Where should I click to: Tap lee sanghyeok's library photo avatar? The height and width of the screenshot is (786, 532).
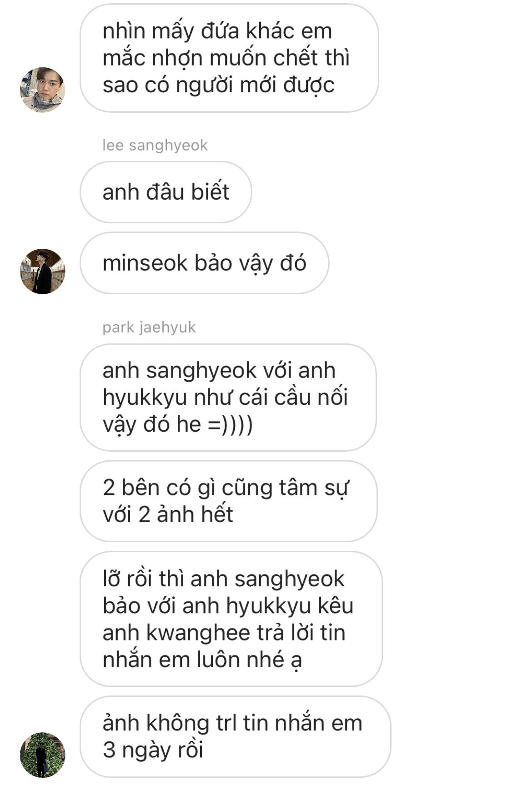[42, 271]
